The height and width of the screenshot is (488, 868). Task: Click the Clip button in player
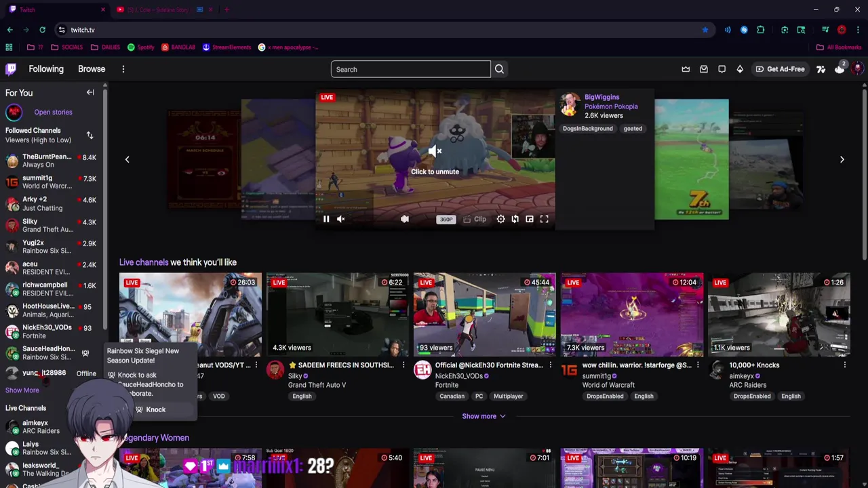475,219
